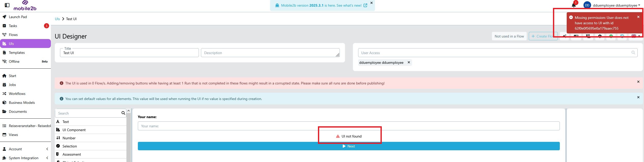Go to Tasks in the sidebar
The width and height of the screenshot is (644, 162).
click(25, 26)
